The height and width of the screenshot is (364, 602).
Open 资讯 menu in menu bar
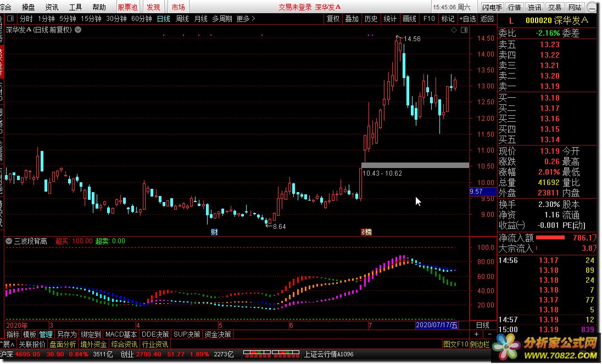click(x=52, y=7)
